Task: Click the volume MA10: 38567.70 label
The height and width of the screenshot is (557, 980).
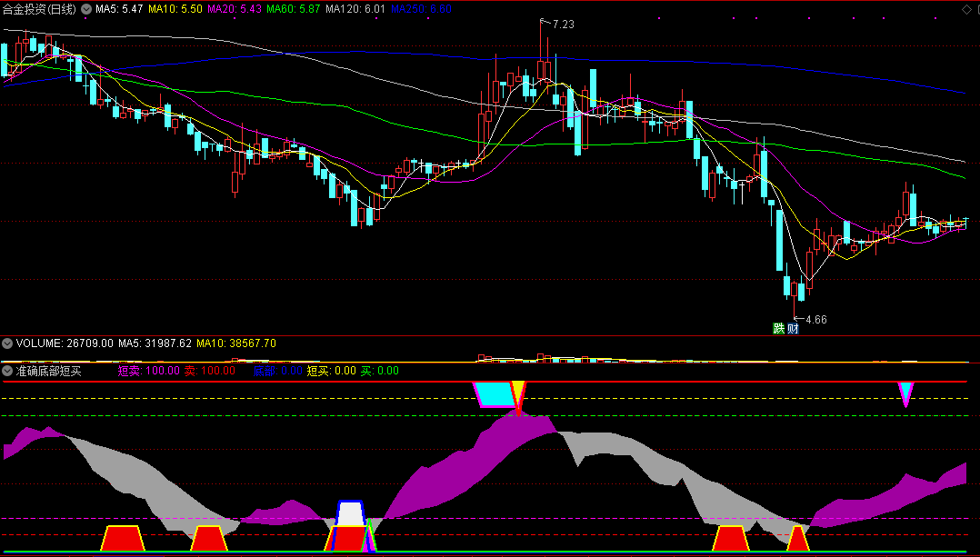Action: 236,343
